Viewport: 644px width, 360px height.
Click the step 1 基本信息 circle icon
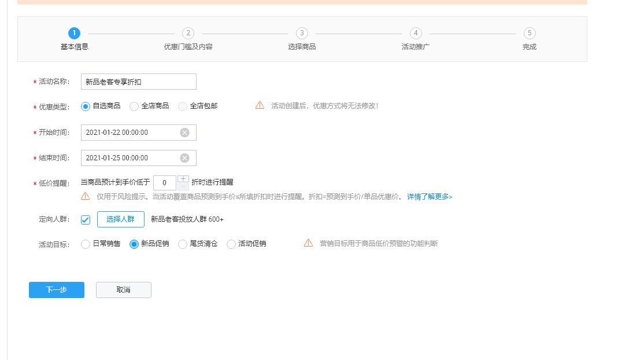[74, 33]
